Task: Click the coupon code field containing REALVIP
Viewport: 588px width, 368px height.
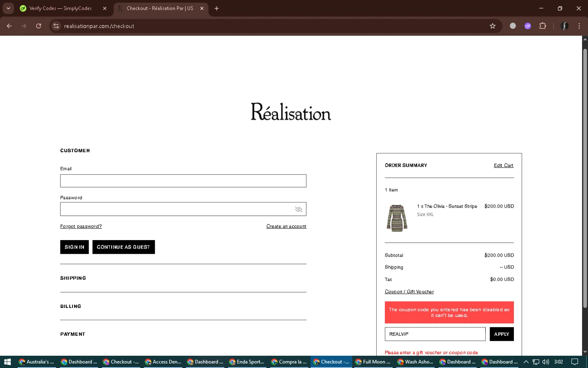Action: (x=435, y=334)
